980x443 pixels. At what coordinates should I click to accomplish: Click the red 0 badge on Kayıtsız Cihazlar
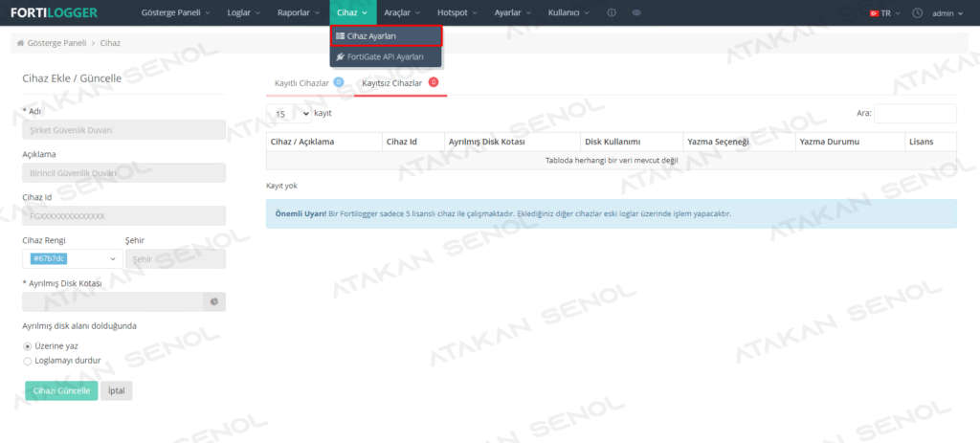tap(434, 82)
